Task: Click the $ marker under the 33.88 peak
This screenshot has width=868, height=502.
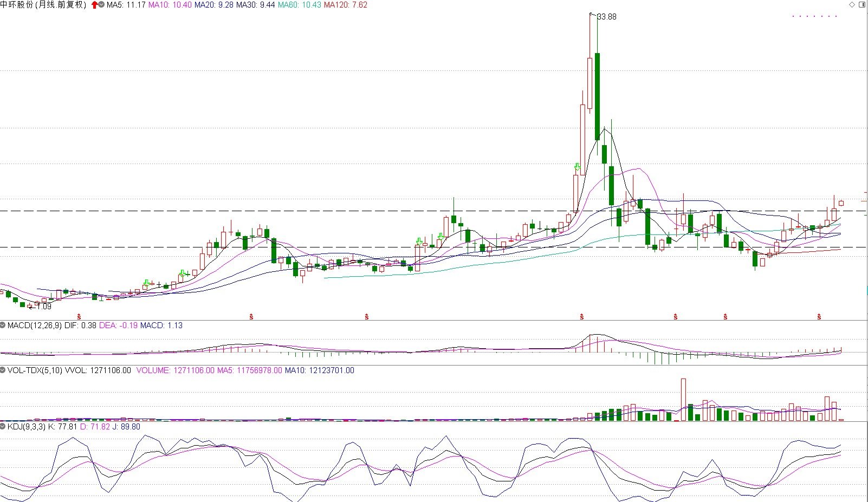Action: [x=582, y=317]
